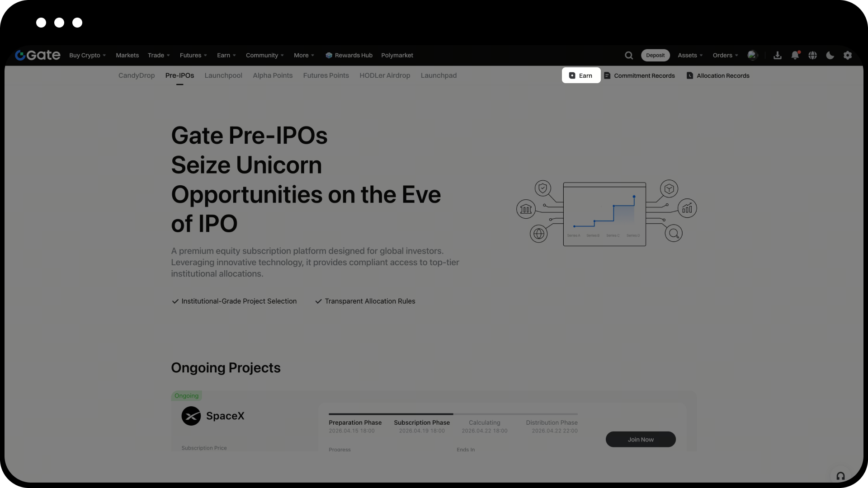Open the Orders dropdown
The width and height of the screenshot is (868, 488).
click(x=725, y=55)
